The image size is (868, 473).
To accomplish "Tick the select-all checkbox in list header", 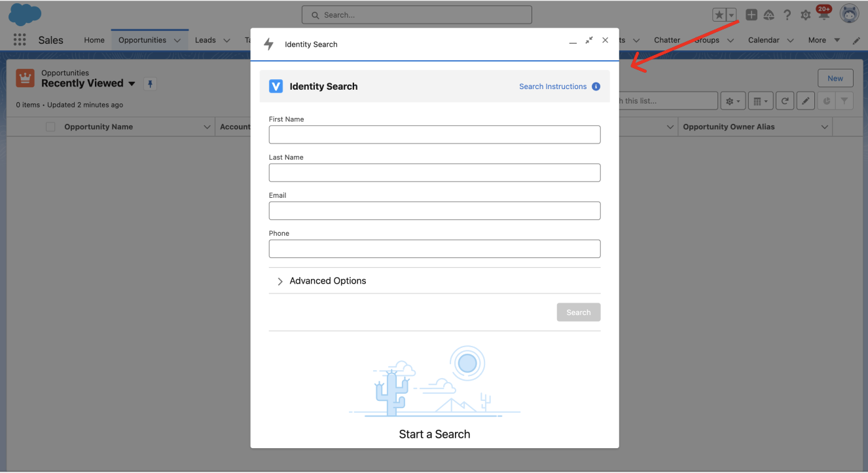I will pos(50,127).
